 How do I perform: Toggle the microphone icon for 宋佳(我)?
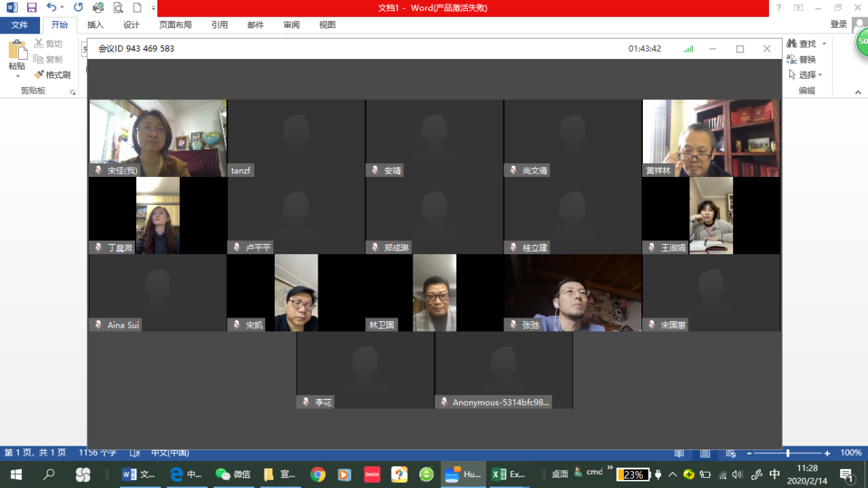pos(98,170)
